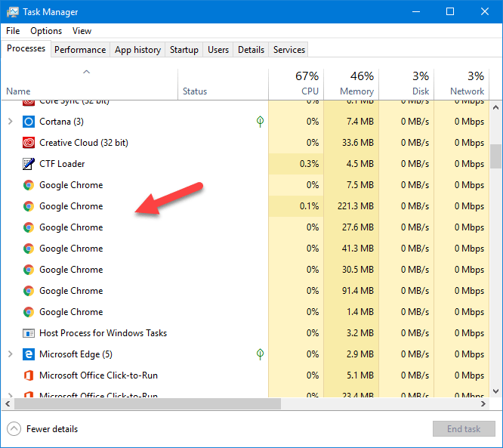Click the horizontal scrollbar left arrow
Image resolution: width=503 pixels, height=448 pixels.
click(8, 403)
